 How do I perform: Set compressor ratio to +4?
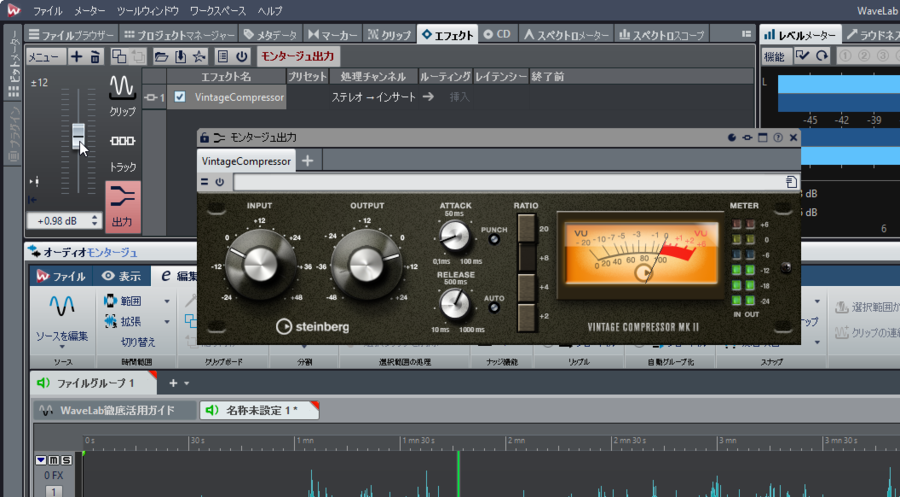point(526,287)
